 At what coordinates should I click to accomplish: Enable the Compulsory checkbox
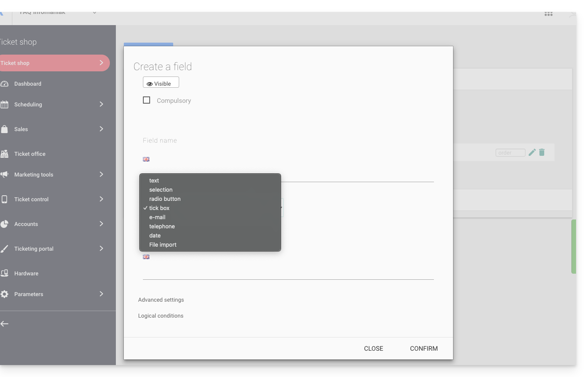pyautogui.click(x=147, y=100)
